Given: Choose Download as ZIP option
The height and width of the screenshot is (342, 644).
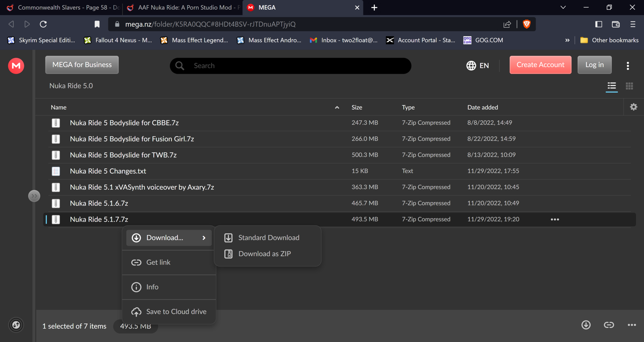Looking at the screenshot, I should click(268, 254).
